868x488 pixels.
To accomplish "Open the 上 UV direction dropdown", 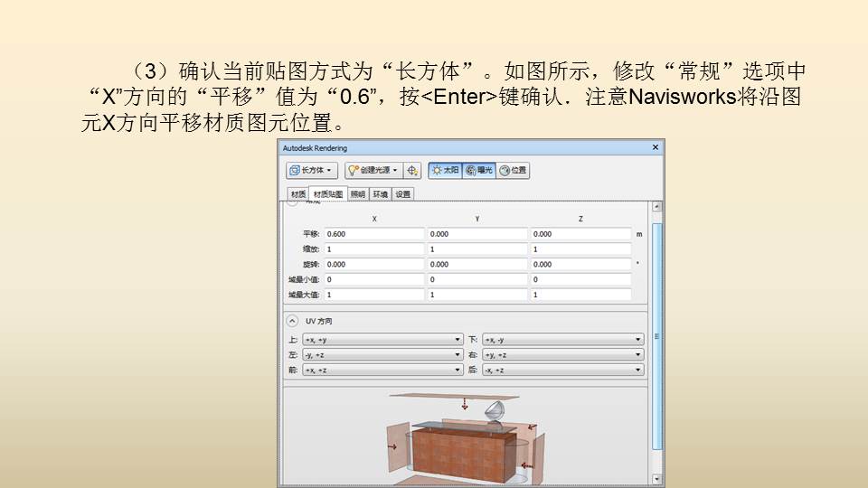I will coord(382,339).
